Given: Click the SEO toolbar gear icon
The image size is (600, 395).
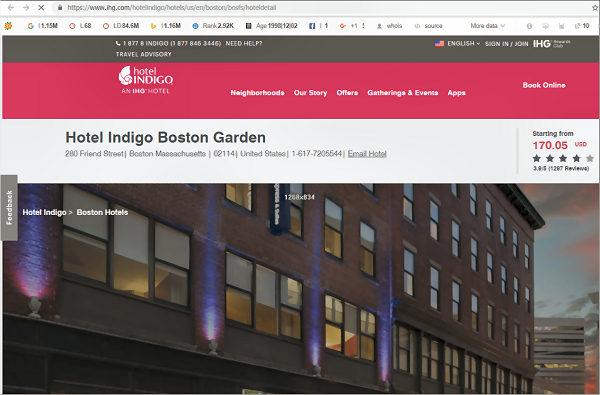Looking at the screenshot, I should point(8,26).
